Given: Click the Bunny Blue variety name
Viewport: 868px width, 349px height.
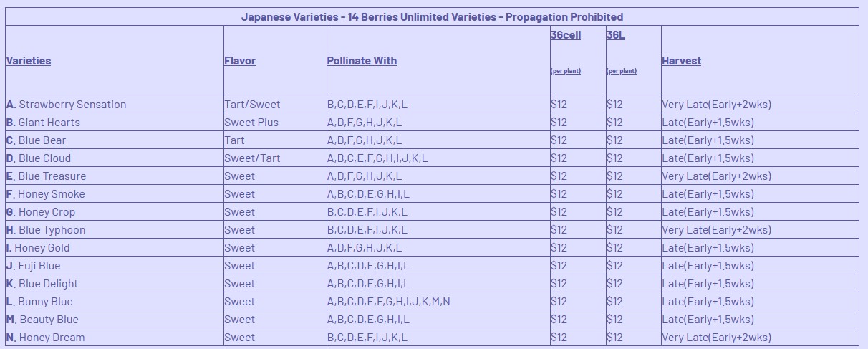Looking at the screenshot, I should 45,302.
